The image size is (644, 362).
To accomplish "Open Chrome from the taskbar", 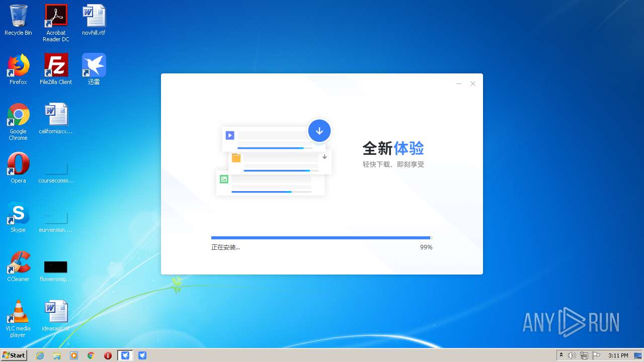I will 91,355.
